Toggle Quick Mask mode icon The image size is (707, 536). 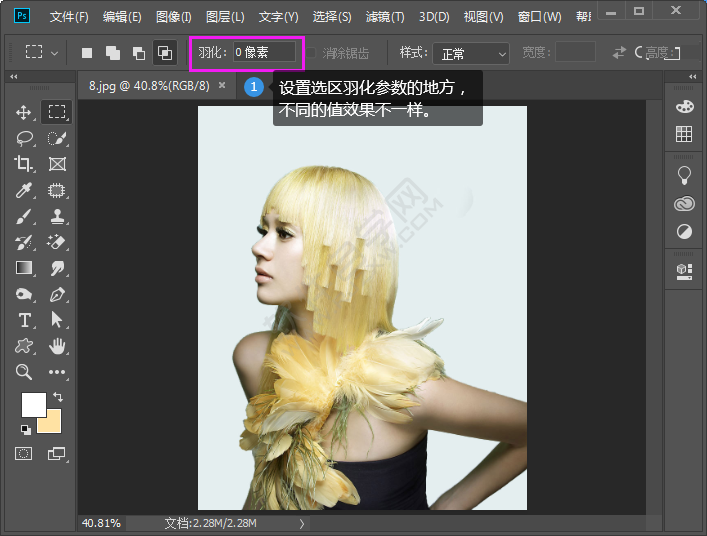(24, 454)
